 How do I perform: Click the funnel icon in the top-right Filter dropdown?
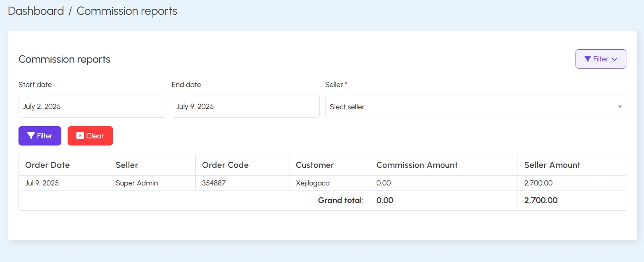coord(588,59)
